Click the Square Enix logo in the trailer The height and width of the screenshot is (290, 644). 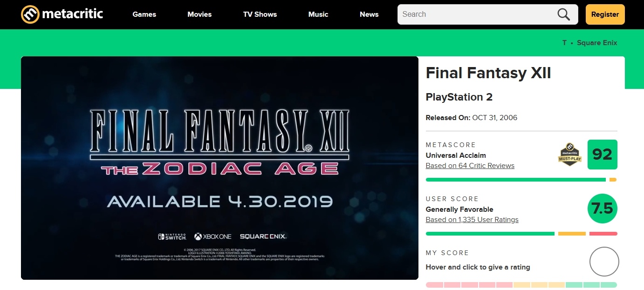(263, 236)
